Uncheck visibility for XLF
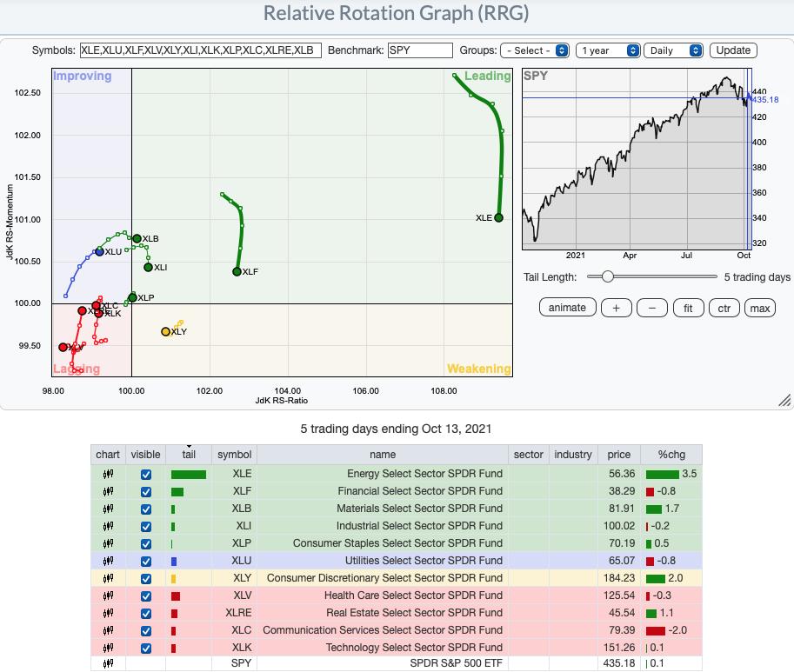 click(146, 492)
